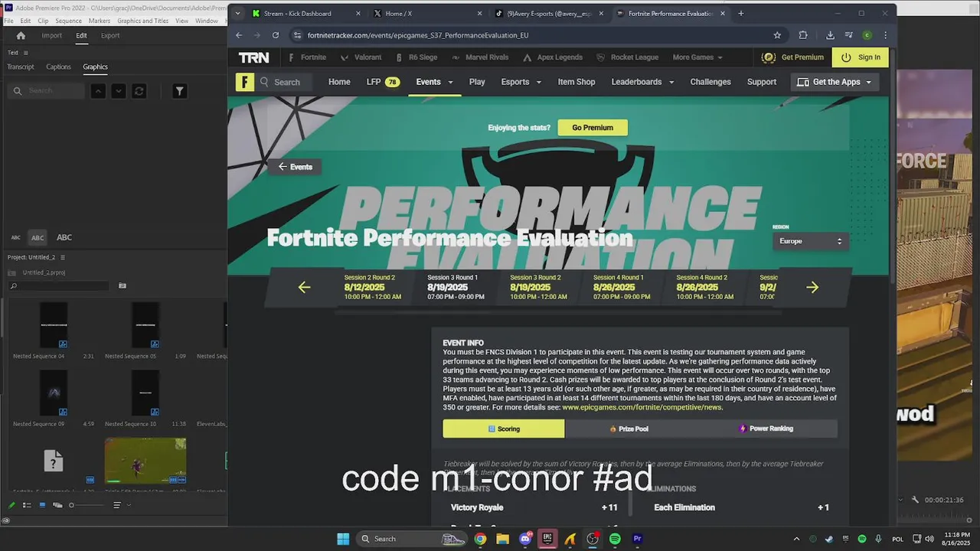Image resolution: width=980 pixels, height=551 pixels.
Task: Open Chrome extensions puzzle icon
Action: click(x=802, y=35)
